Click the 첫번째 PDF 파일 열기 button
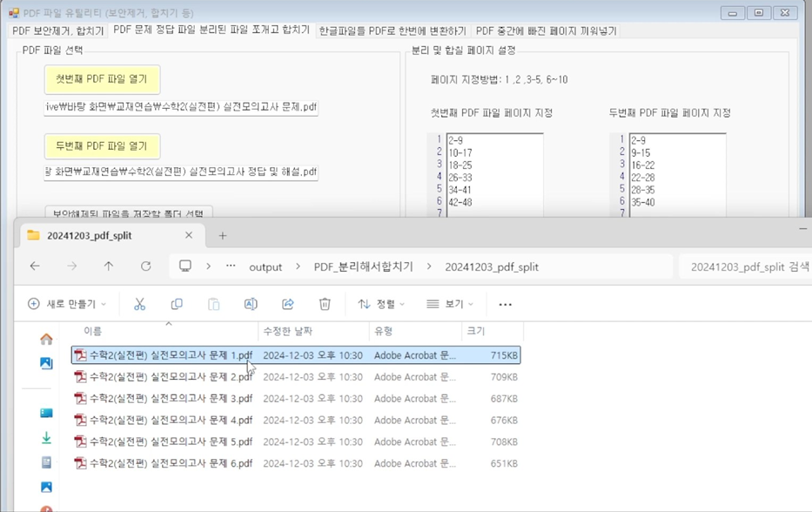 102,78
